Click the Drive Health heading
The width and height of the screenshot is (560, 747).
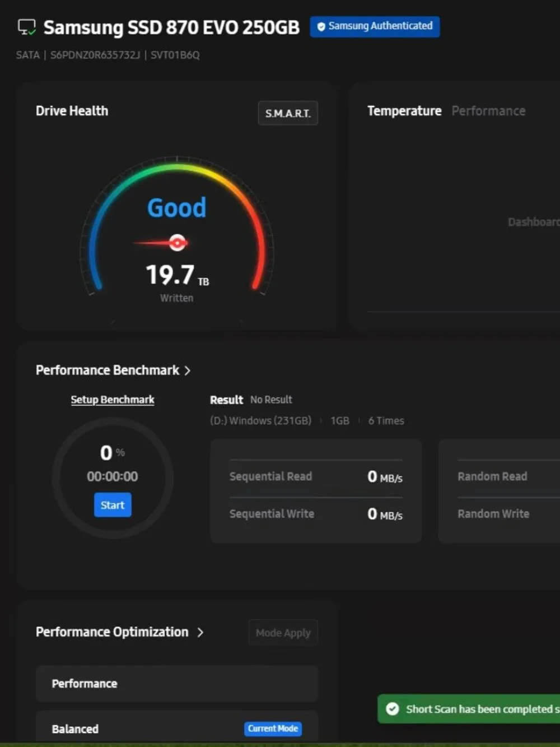[x=72, y=111]
